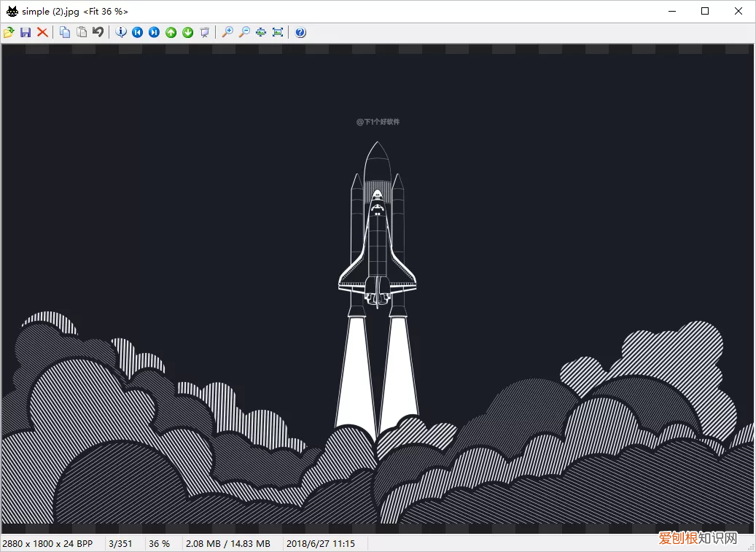Viewport: 756px width, 552px height.
Task: Click the Open file folder icon
Action: (9, 32)
